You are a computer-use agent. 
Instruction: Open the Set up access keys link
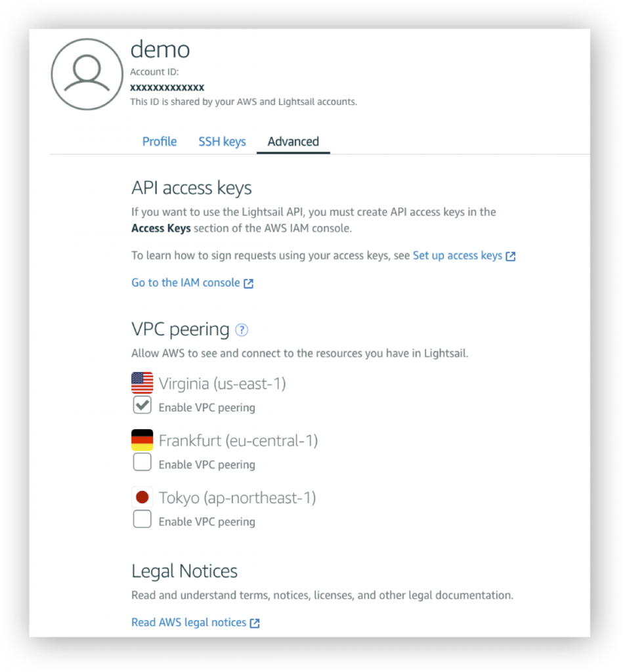pos(458,255)
